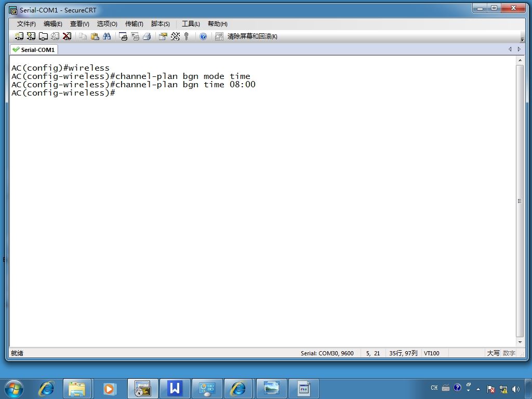The width and height of the screenshot is (532, 399).
Task: Click '35行, 97列' in status bar
Action: coord(403,353)
